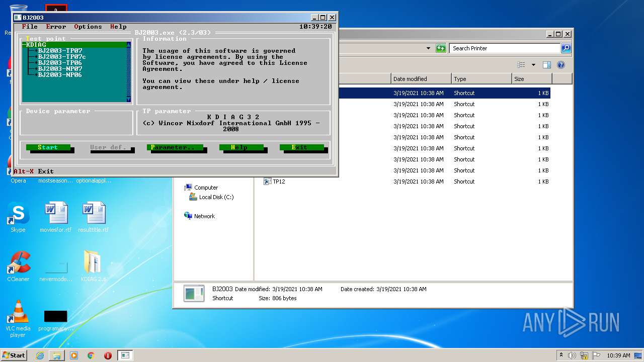The width and height of the screenshot is (644, 362).
Task: Click the change view icon in Explorer
Action: (521, 65)
